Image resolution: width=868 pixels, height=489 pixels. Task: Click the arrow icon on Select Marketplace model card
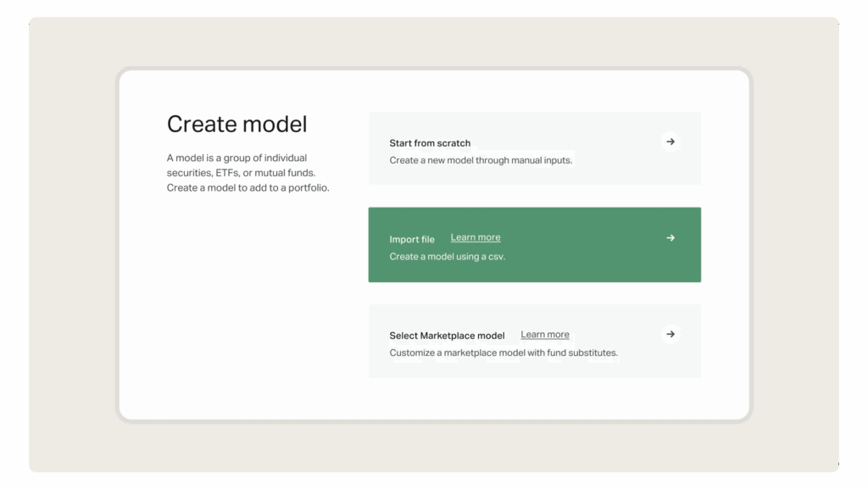(x=670, y=334)
